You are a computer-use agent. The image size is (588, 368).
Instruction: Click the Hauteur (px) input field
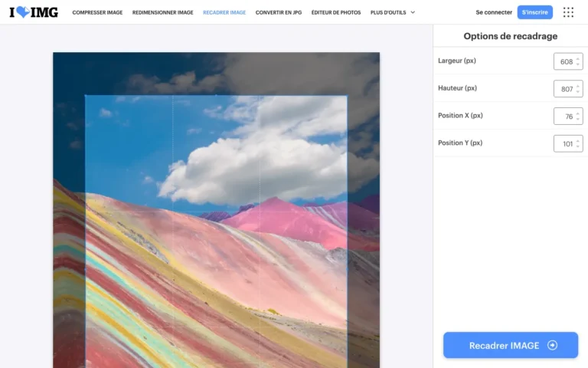point(568,89)
